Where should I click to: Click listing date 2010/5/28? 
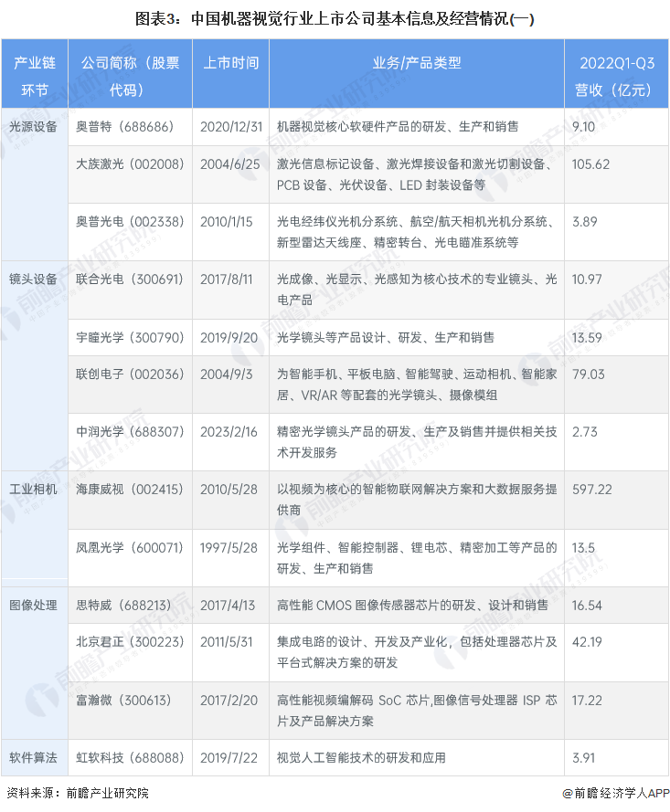229,490
